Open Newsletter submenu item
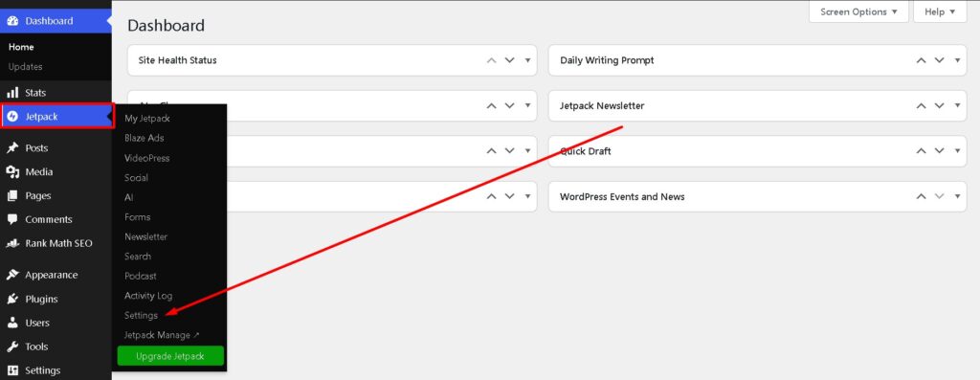980x380 pixels. tap(145, 236)
